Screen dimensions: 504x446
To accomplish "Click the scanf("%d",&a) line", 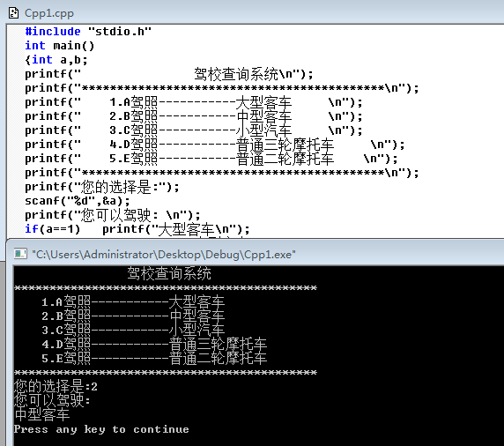I will click(x=78, y=201).
